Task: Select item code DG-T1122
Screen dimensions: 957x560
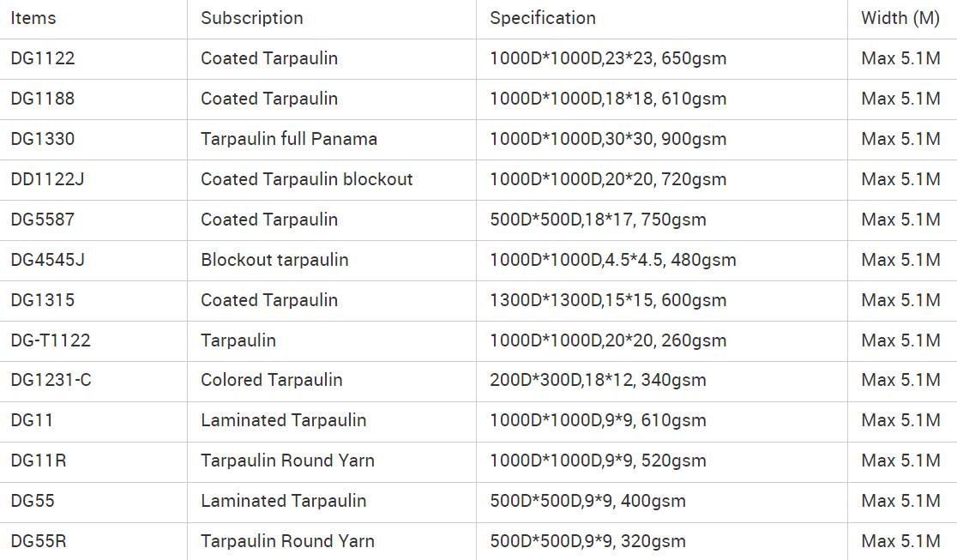Action: (51, 340)
